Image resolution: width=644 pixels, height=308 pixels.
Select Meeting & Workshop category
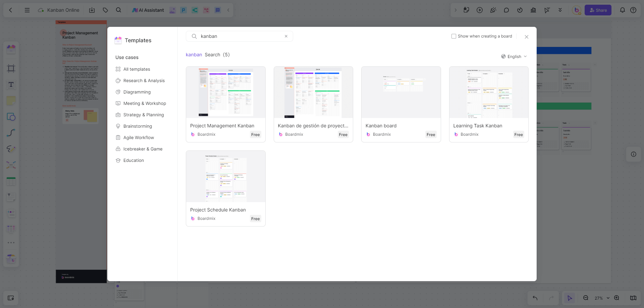[141, 104]
